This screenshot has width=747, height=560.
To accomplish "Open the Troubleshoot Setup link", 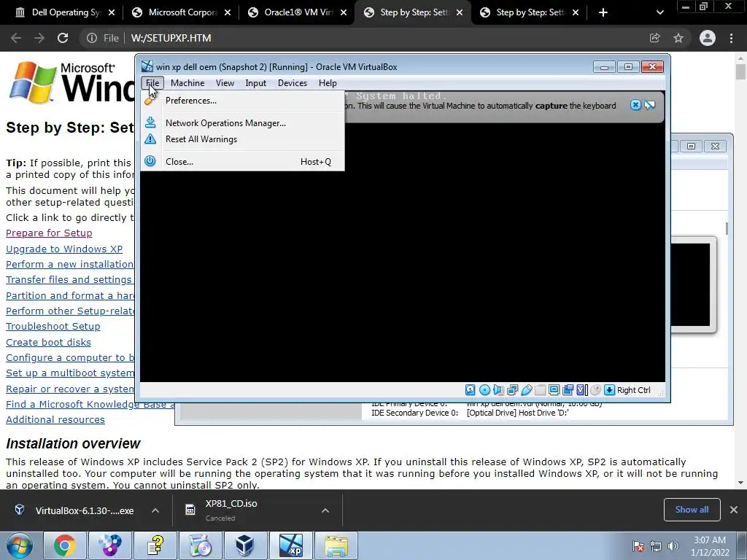I will pos(53,326).
